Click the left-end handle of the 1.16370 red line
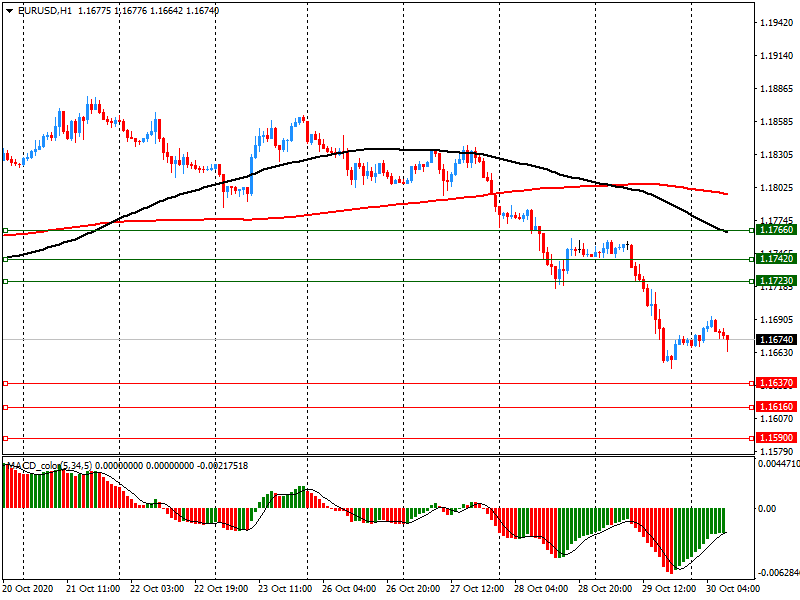 (x=6, y=384)
